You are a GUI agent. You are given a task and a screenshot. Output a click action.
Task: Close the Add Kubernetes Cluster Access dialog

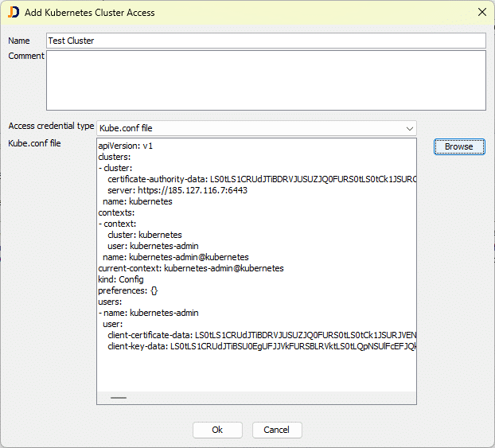pos(481,13)
